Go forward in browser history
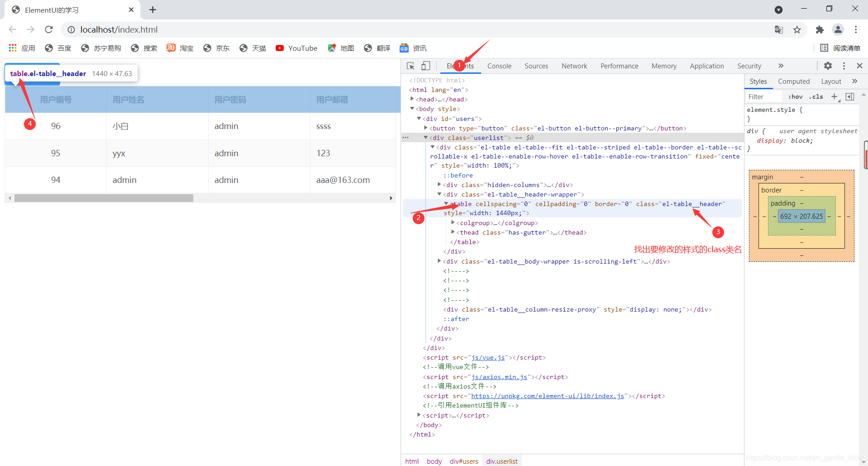Image resolution: width=868 pixels, height=466 pixels. [x=31, y=29]
